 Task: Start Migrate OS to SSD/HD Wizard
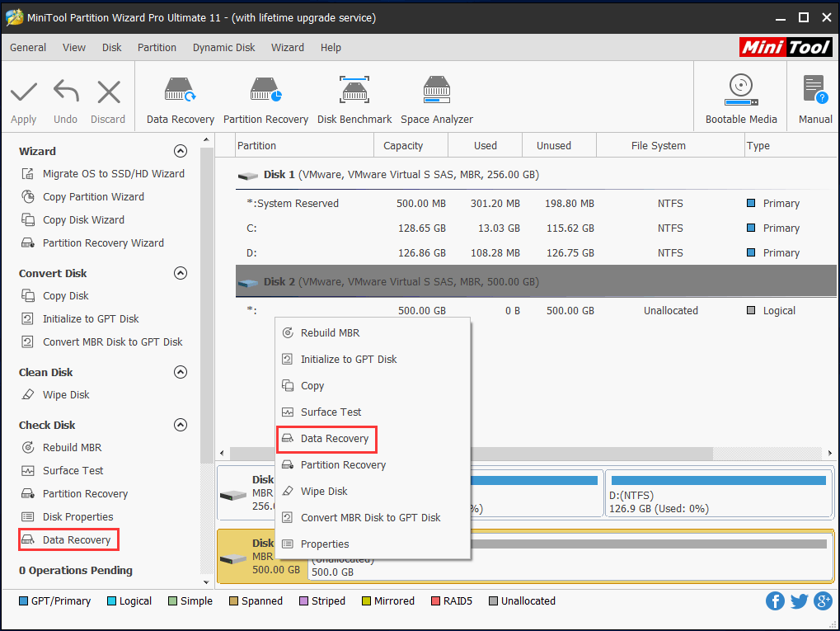pos(114,174)
